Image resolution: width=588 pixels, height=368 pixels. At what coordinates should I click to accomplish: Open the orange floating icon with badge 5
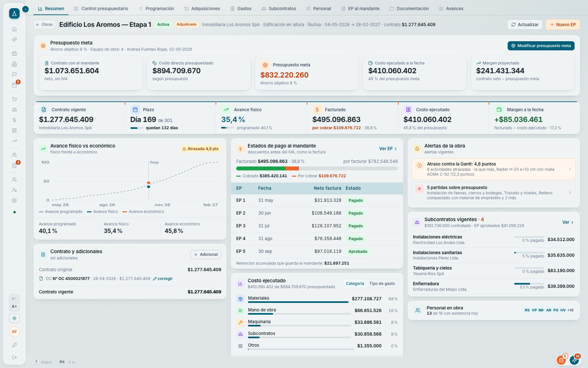(562, 360)
